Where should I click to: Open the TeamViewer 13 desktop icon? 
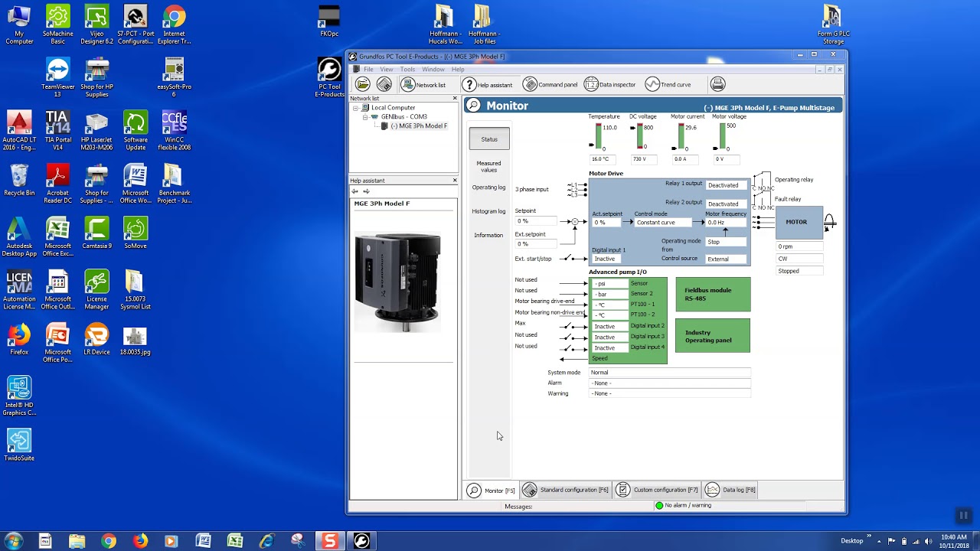tap(58, 78)
